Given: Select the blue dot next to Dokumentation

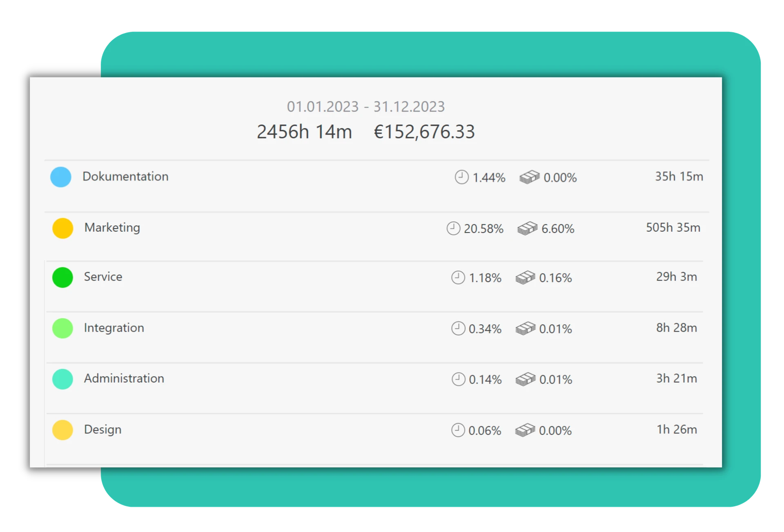Looking at the screenshot, I should coord(61,177).
